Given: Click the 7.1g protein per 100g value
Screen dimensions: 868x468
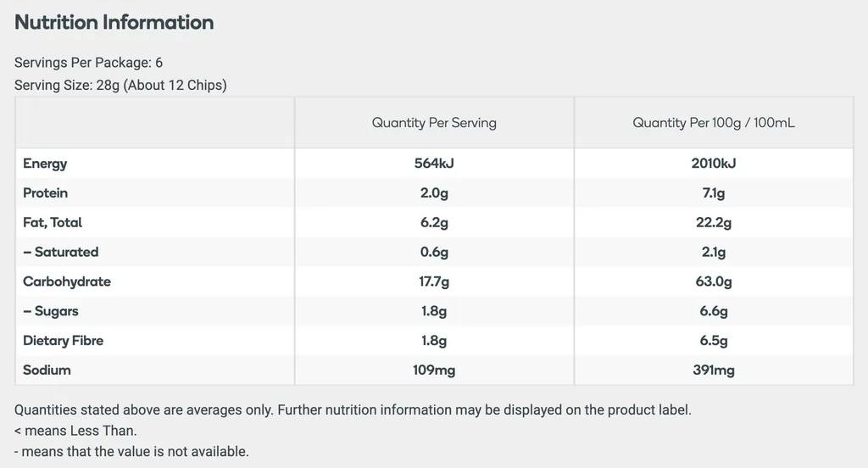Looking at the screenshot, I should point(714,193).
